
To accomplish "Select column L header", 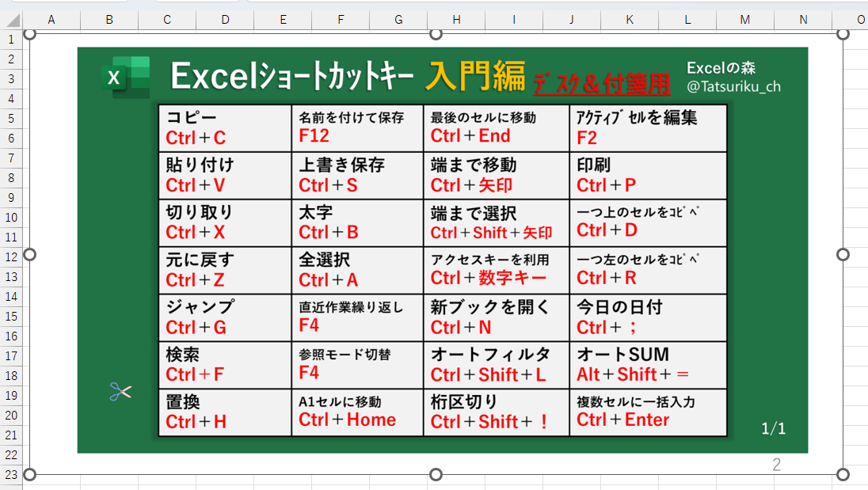I will [x=687, y=20].
